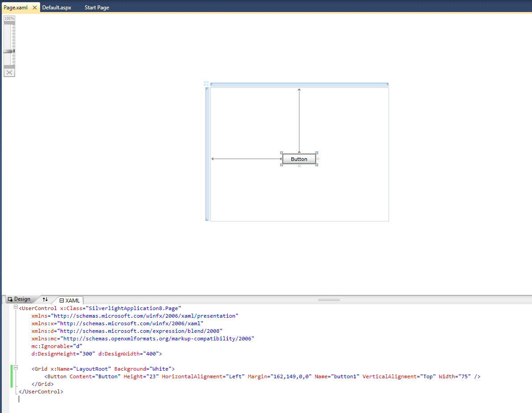Screen dimensions: 532x413
Task: Close the Page.xaml tab
Action: tap(35, 8)
